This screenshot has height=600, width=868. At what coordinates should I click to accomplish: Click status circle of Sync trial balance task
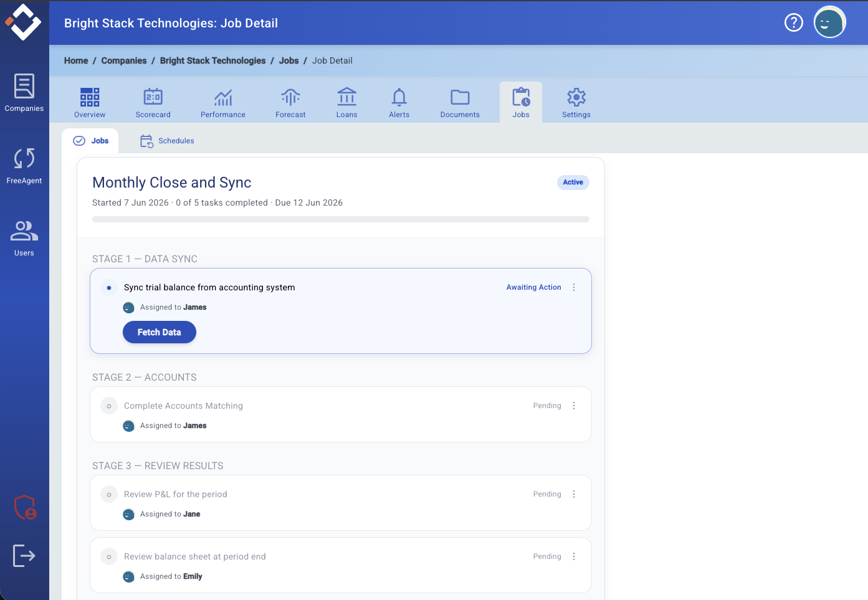[x=109, y=288]
